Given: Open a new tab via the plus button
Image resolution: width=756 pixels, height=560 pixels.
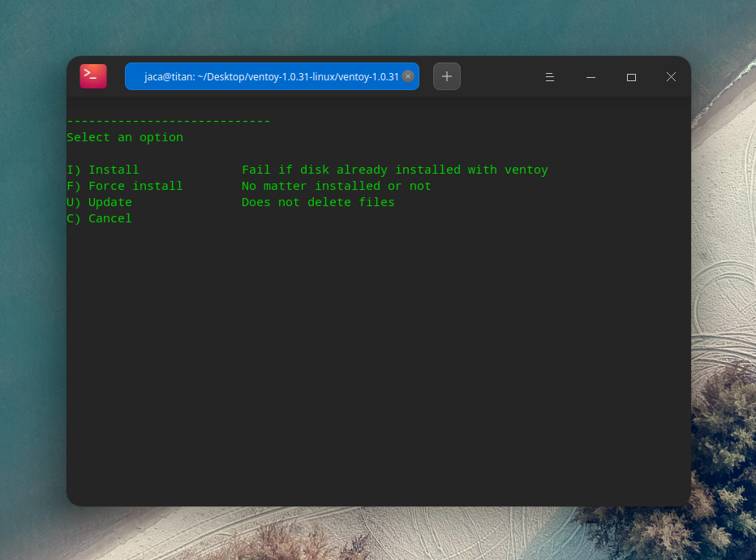Looking at the screenshot, I should pyautogui.click(x=447, y=75).
